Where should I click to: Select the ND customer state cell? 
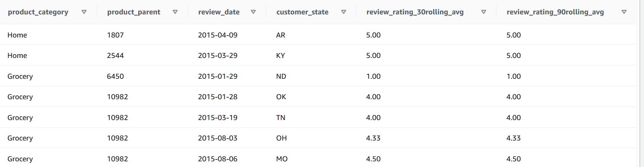(281, 76)
